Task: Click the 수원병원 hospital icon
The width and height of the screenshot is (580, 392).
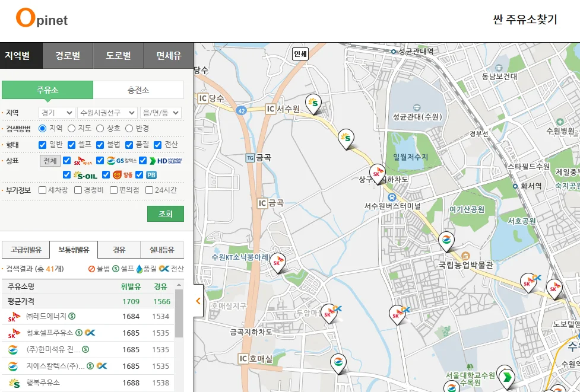Action: pyautogui.click(x=560, y=122)
